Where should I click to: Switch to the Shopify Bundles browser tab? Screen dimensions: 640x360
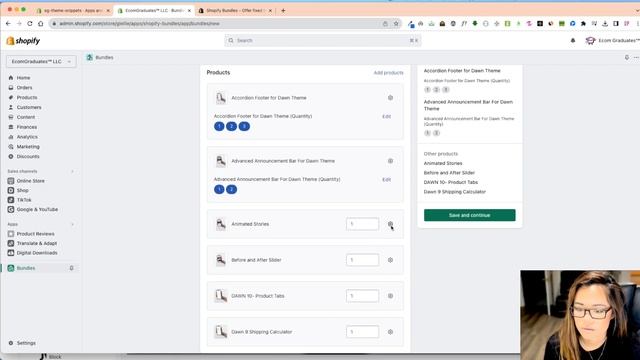click(236, 10)
